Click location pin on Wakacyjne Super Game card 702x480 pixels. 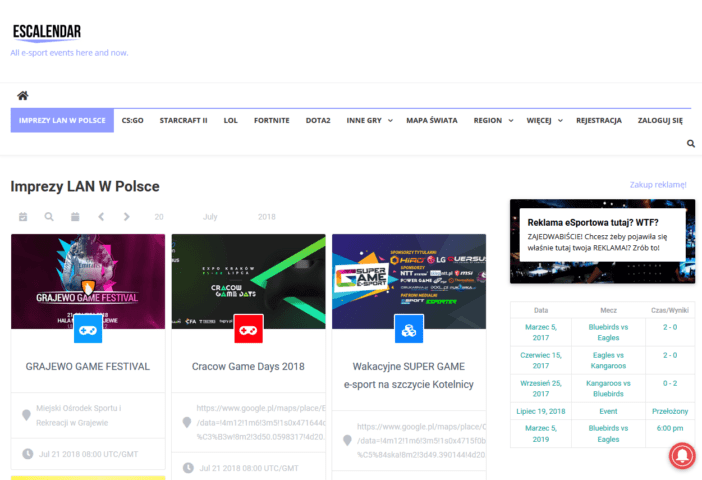coord(347,441)
